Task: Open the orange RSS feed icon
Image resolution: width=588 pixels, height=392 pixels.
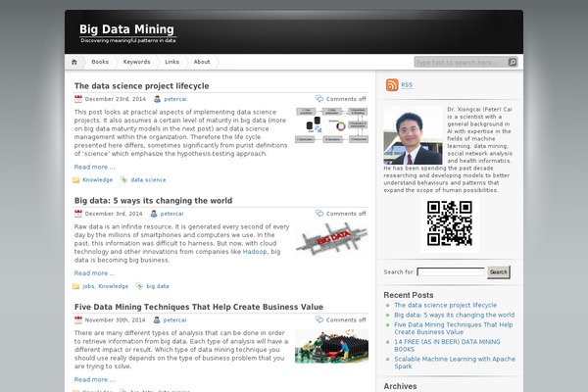Action: coord(392,85)
